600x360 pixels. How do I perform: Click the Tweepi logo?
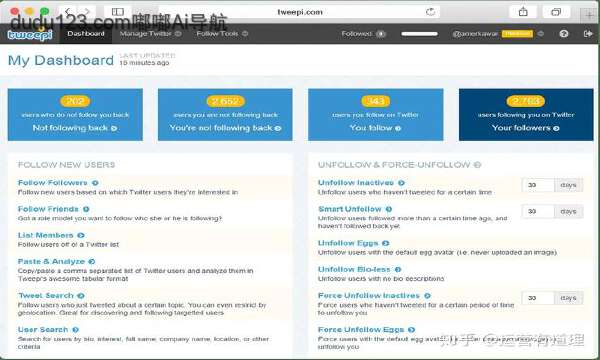[x=30, y=35]
